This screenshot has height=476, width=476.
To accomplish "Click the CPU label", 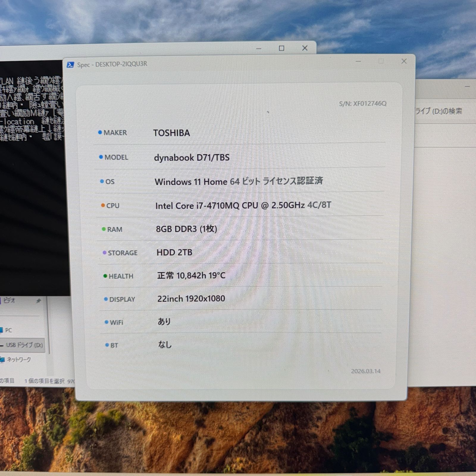I will (113, 206).
